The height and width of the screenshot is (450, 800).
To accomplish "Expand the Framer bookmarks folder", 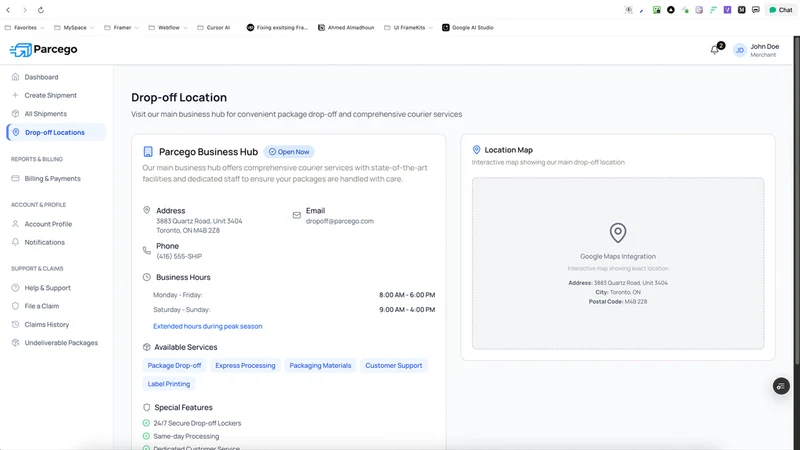I will [x=122, y=28].
